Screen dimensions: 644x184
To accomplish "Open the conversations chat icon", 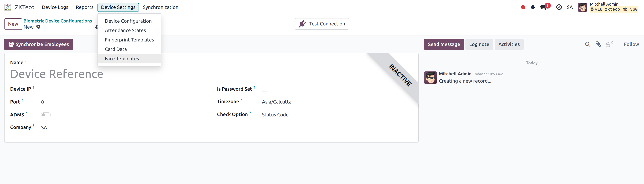I will coord(543,7).
